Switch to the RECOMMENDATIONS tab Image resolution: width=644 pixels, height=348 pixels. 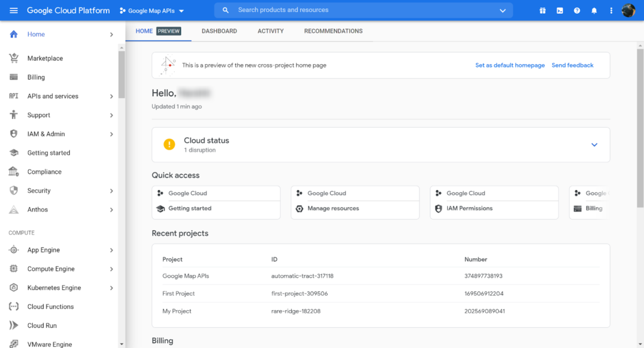[x=333, y=31]
